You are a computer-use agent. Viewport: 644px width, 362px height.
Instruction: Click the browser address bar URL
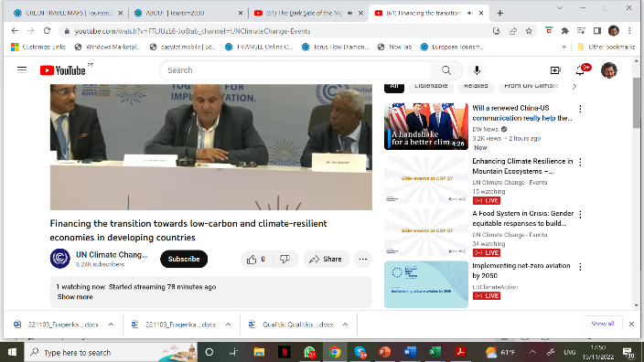click(x=192, y=31)
